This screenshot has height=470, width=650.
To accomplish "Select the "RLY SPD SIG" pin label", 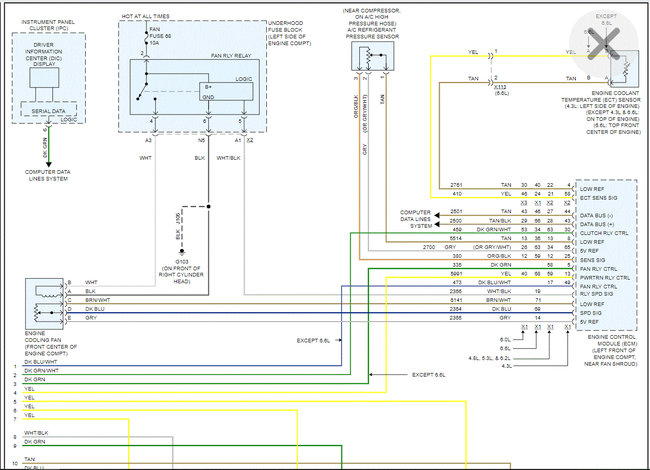I will tap(597, 294).
